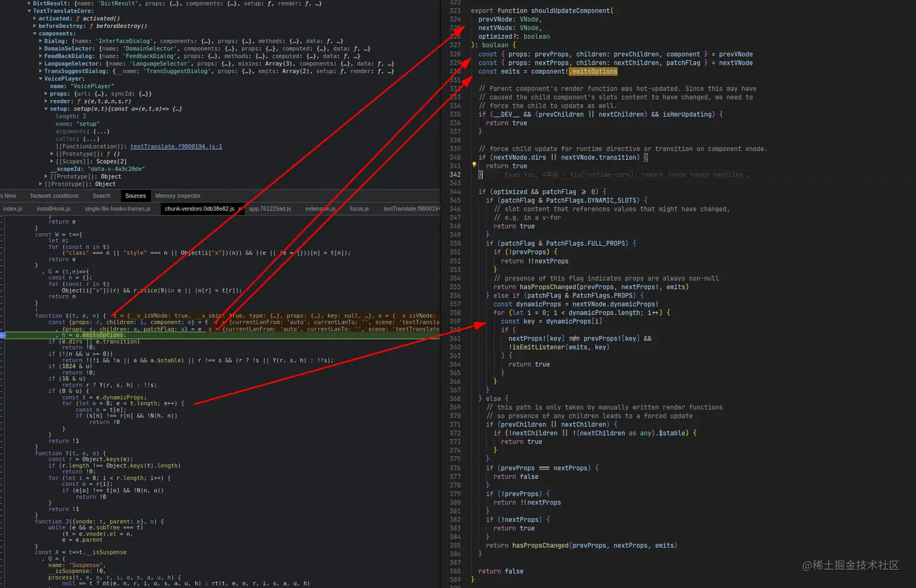Close the chunk-vendors.0db38e82.js tab
The image size is (916, 588).
(x=239, y=209)
